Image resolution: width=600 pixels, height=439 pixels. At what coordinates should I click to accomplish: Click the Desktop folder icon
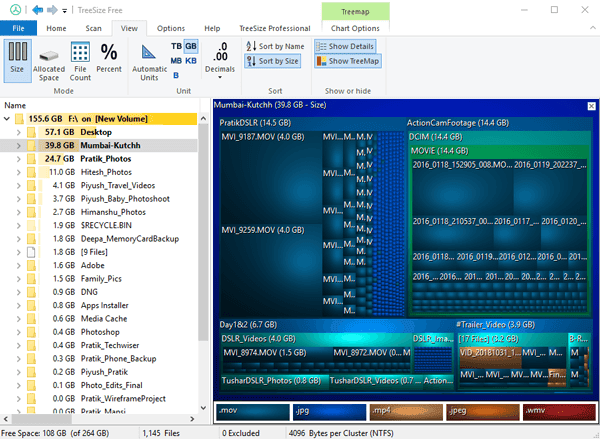coord(31,132)
